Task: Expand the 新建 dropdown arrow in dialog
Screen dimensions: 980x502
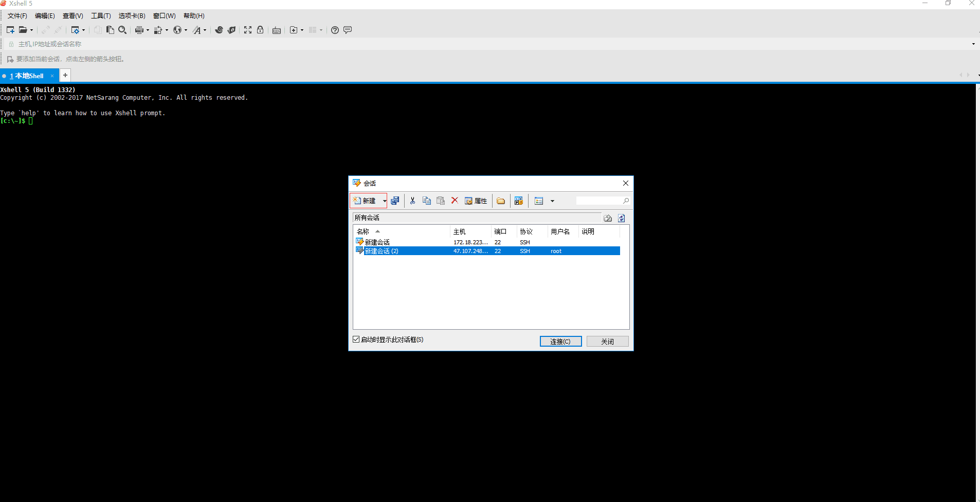Action: 385,201
